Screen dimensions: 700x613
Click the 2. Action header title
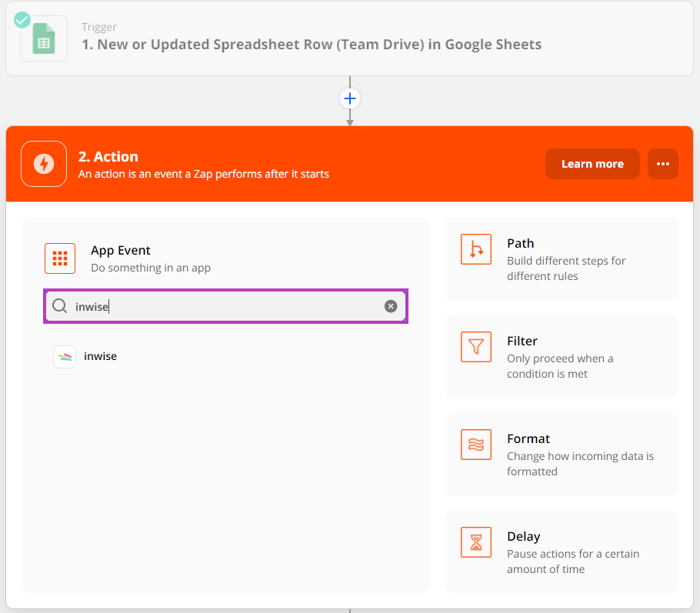click(x=108, y=157)
